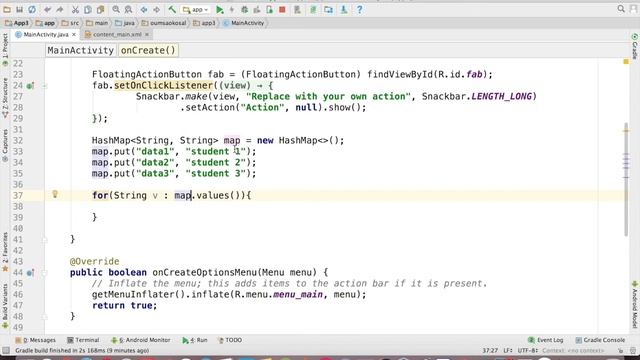Open the Captures tool window

pos(5,146)
